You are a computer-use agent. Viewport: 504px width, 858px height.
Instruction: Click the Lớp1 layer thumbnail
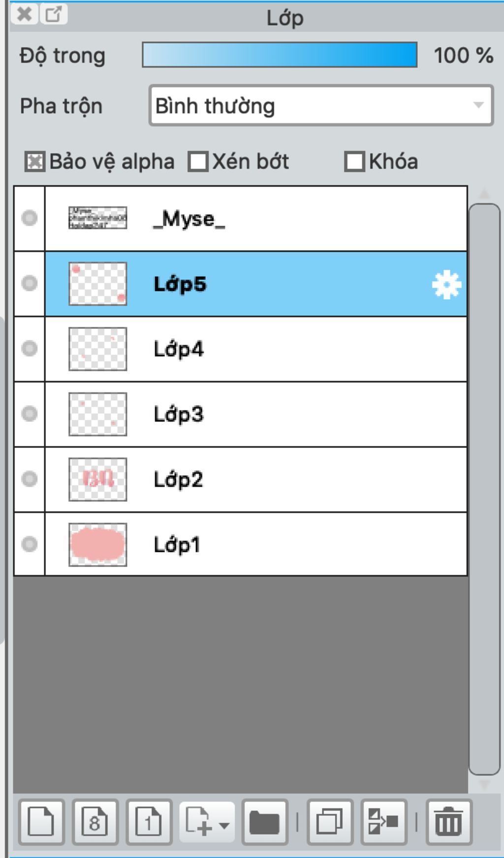tap(97, 544)
